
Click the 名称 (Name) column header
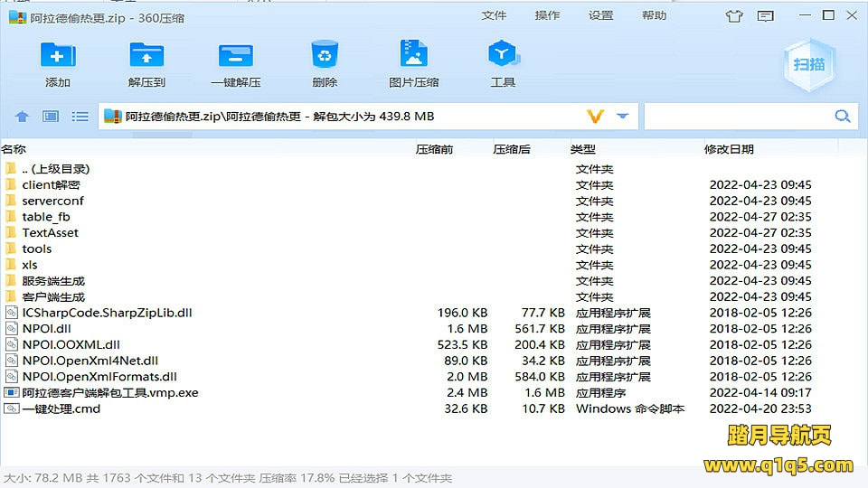pos(14,149)
